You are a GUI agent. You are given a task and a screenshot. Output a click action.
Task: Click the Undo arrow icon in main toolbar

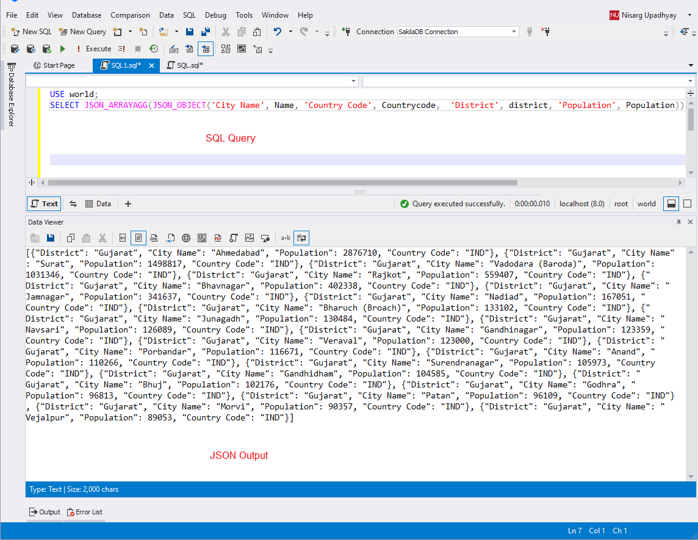(277, 32)
